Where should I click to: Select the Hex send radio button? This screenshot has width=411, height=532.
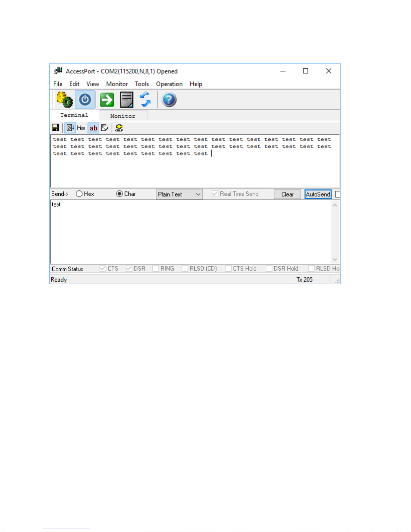click(79, 194)
